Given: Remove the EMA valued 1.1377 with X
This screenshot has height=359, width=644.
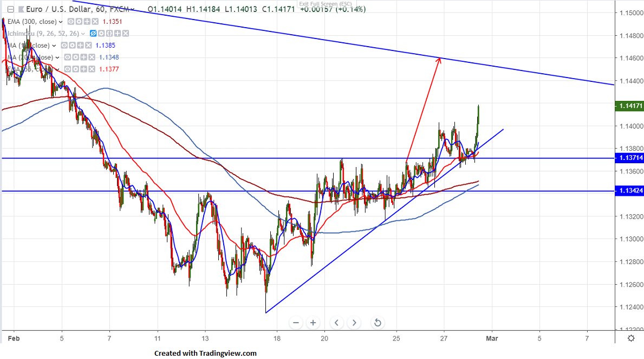Looking at the screenshot, I should point(93,69).
